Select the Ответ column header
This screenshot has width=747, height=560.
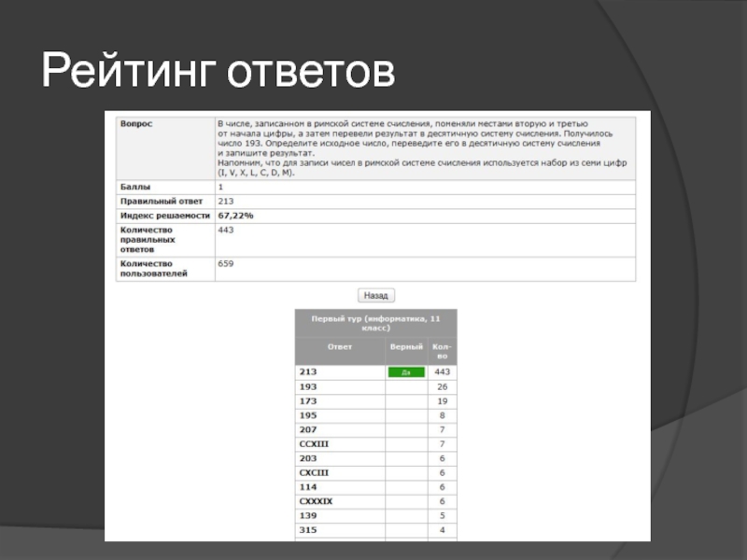point(340,346)
